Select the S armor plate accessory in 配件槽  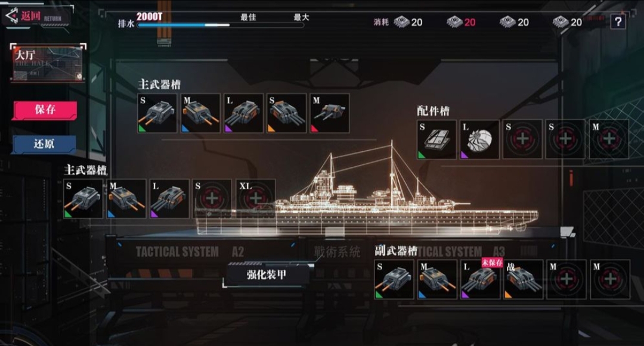coord(436,139)
